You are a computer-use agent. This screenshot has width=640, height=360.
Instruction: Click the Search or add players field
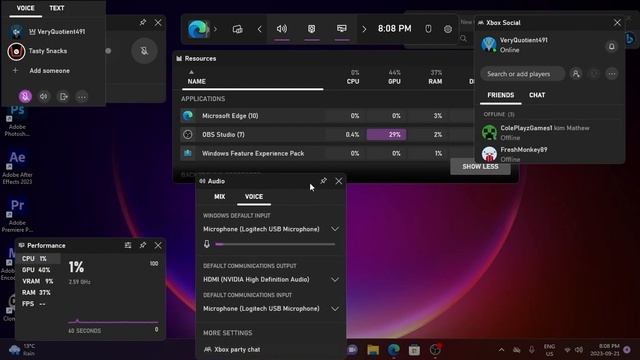click(522, 74)
